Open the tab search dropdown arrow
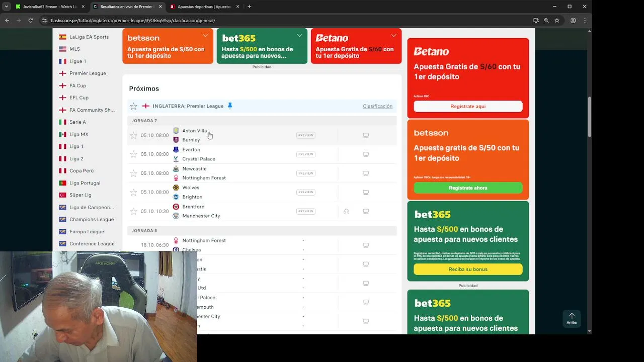Viewport: 644px width, 362px height. coord(7,7)
